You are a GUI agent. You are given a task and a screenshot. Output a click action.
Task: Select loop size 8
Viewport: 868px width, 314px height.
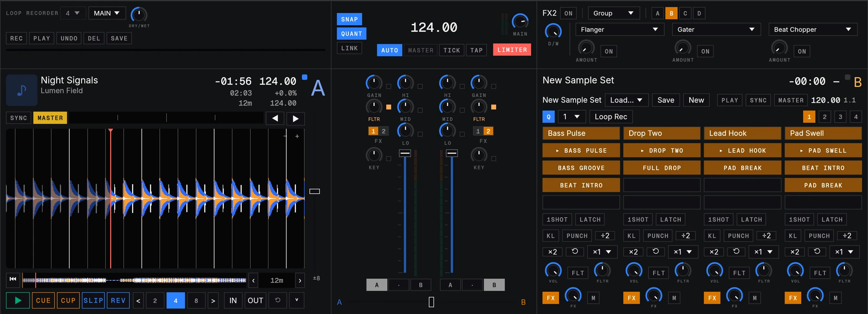click(x=196, y=301)
